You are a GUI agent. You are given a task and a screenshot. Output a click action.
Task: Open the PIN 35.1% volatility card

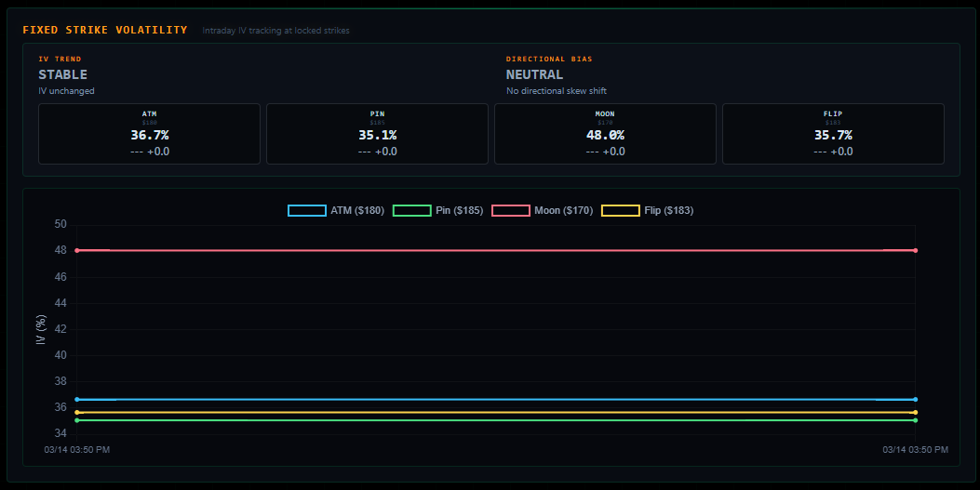click(x=377, y=134)
